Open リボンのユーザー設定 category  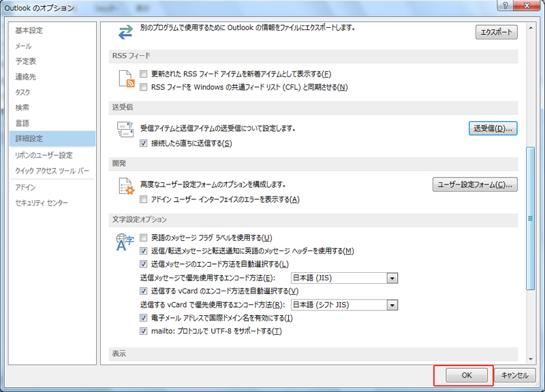52,155
